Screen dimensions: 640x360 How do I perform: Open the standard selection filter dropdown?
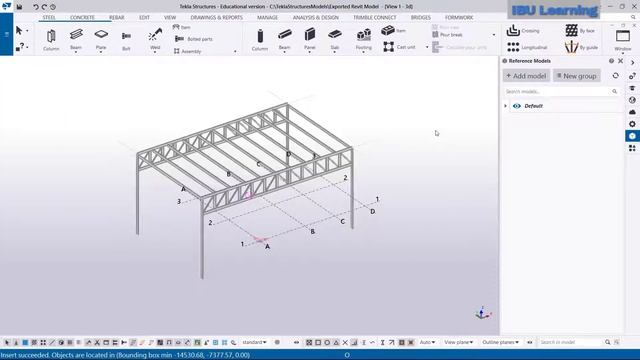(x=254, y=342)
